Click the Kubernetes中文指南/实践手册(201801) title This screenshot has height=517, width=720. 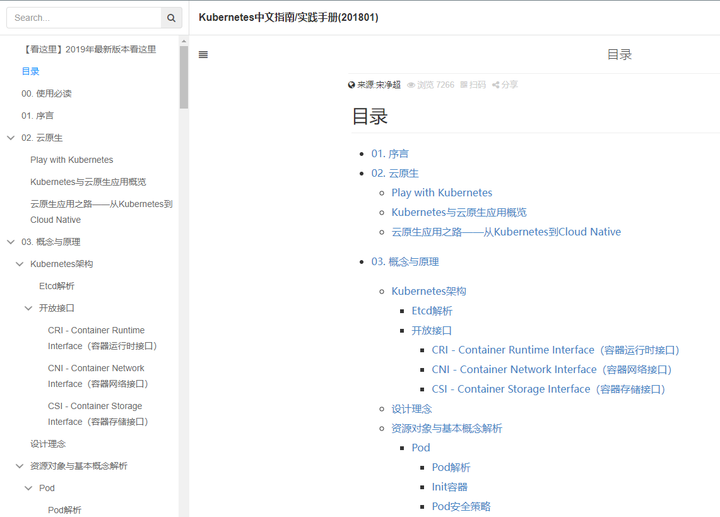coord(288,17)
